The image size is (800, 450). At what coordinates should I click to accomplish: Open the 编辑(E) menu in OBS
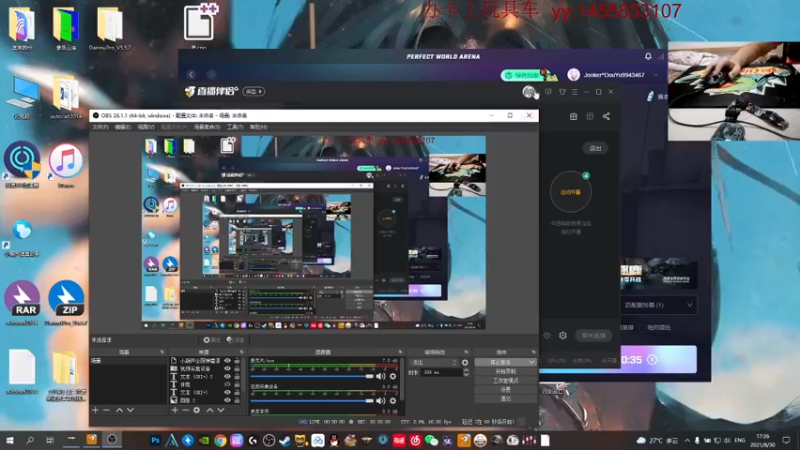coord(122,127)
